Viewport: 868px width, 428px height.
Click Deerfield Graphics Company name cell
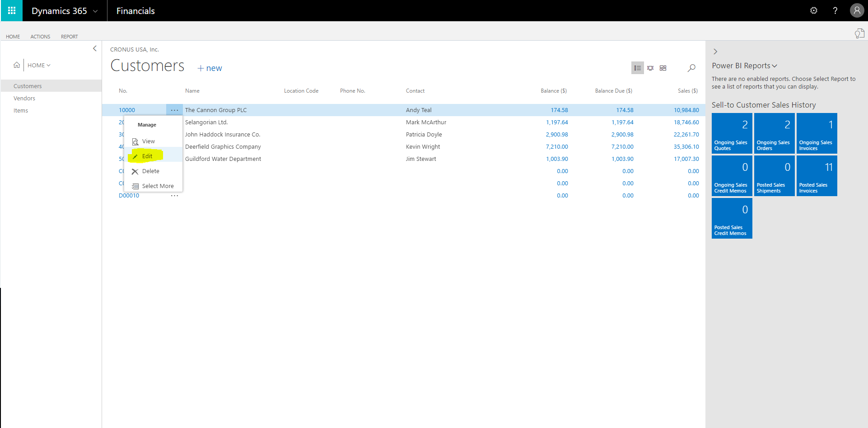[223, 146]
